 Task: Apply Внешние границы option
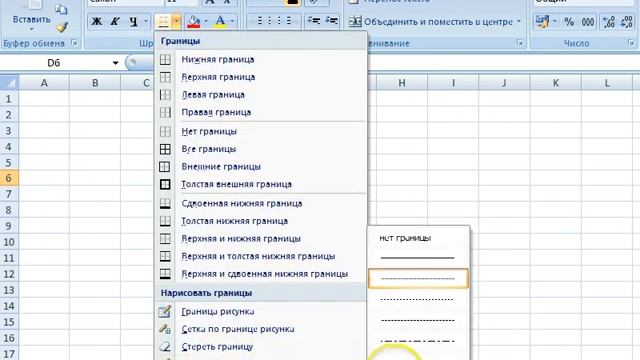coord(261,166)
